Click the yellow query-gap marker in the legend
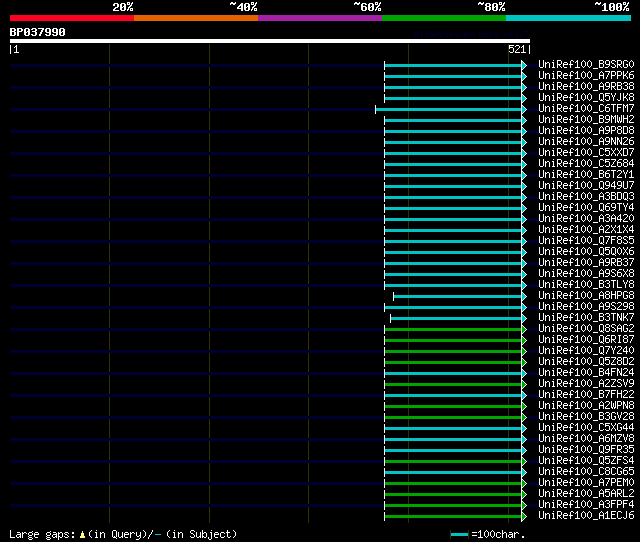Viewport: 640px width, 542px height. [x=82, y=534]
